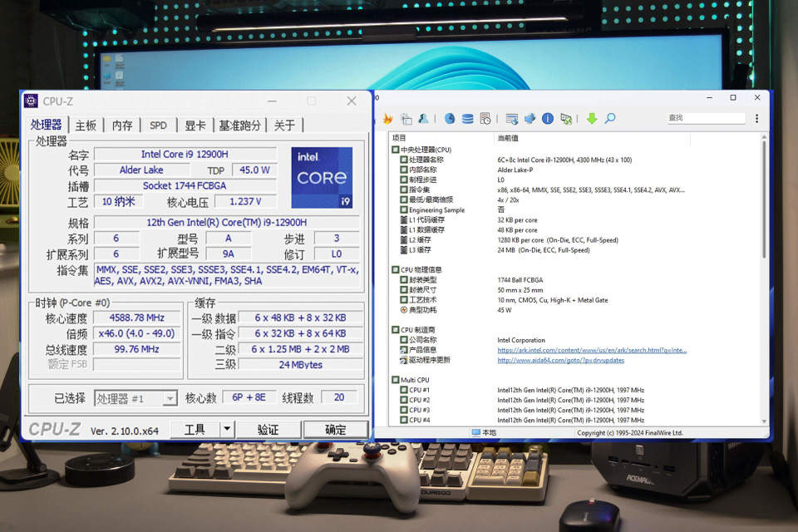Click the green icon beside Multi CPU header
Viewport: 798px width, 532px height.
click(x=396, y=380)
